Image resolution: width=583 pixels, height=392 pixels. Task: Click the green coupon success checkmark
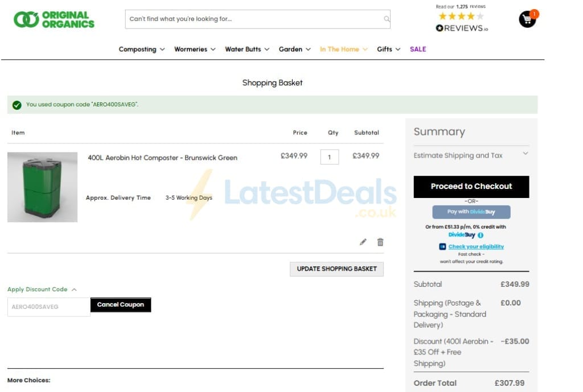tap(17, 105)
